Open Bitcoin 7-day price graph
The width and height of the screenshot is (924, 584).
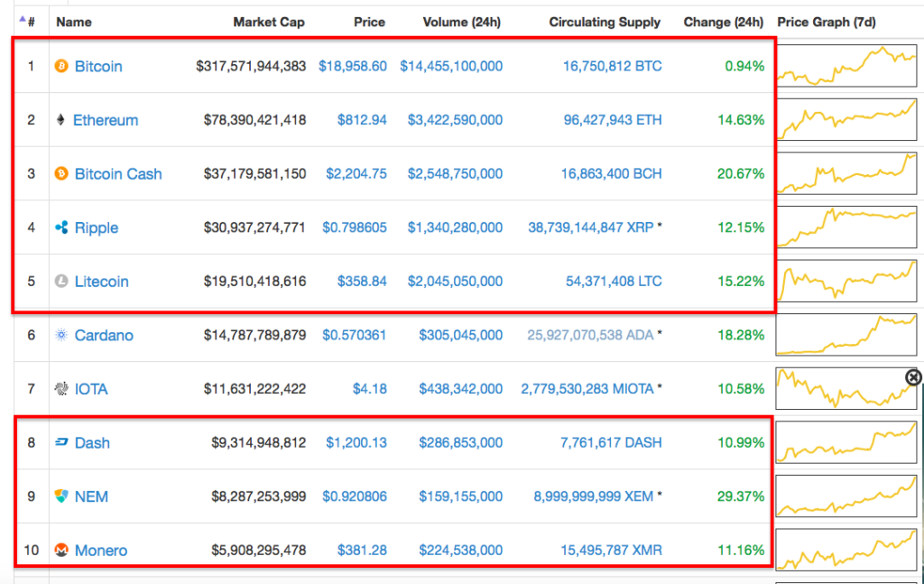click(846, 66)
